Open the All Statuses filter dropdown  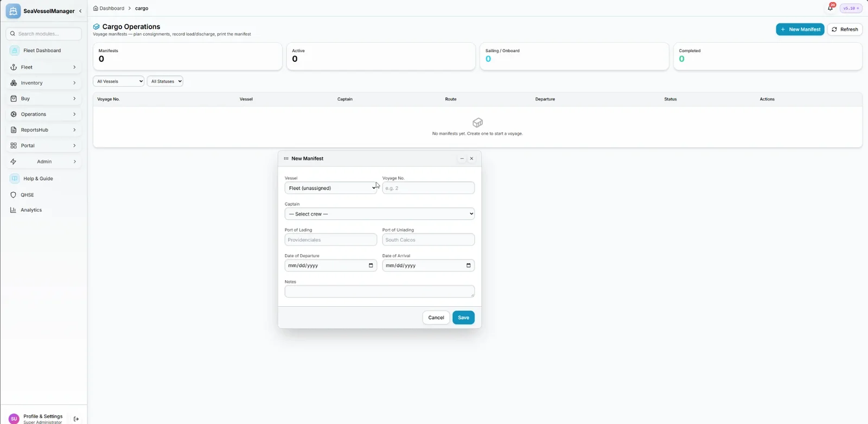tap(165, 81)
